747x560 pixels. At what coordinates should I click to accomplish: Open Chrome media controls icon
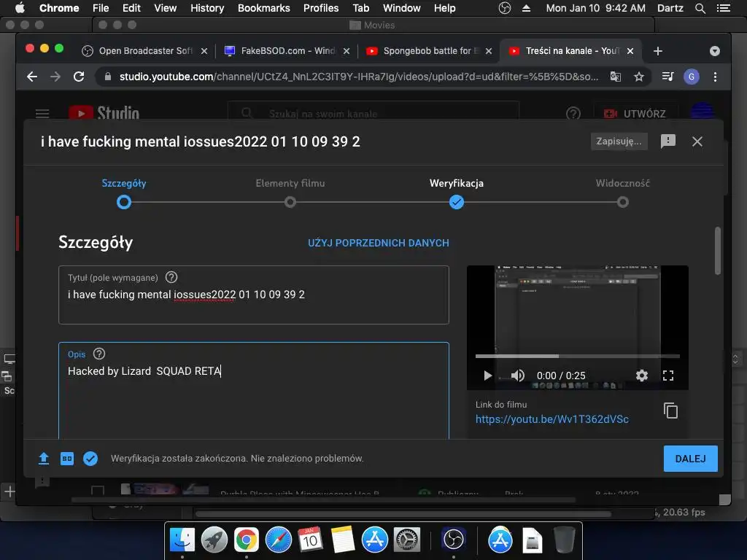click(668, 77)
